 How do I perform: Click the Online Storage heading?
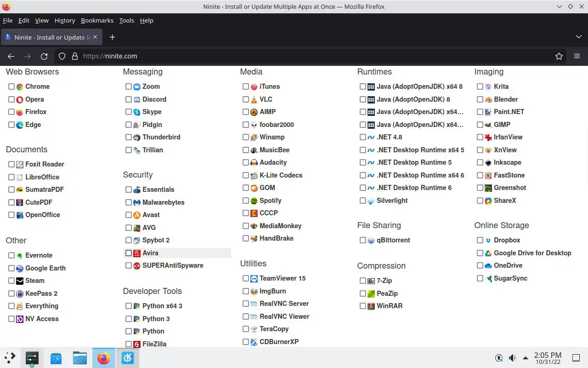[x=502, y=225]
